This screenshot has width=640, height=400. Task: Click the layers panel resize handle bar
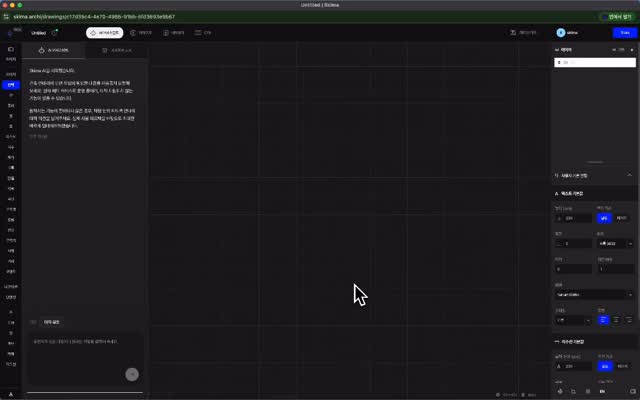coord(595,162)
